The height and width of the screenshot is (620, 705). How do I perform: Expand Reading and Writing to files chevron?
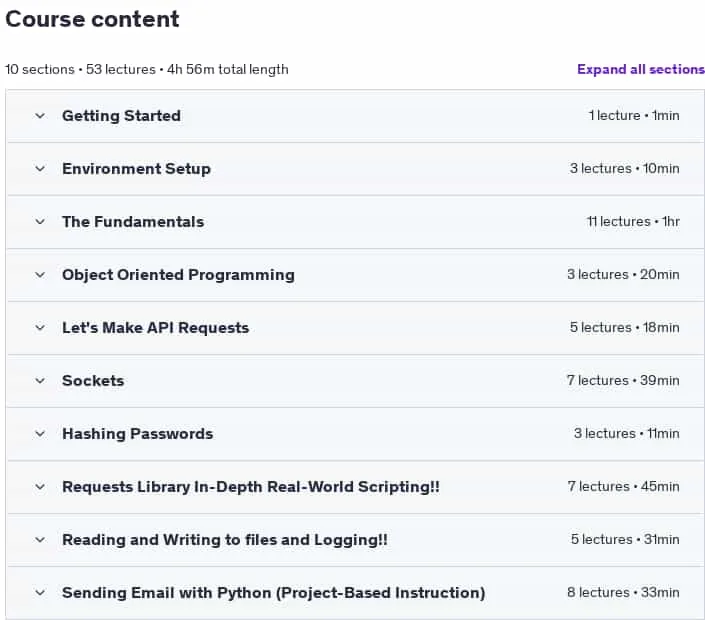[40, 540]
